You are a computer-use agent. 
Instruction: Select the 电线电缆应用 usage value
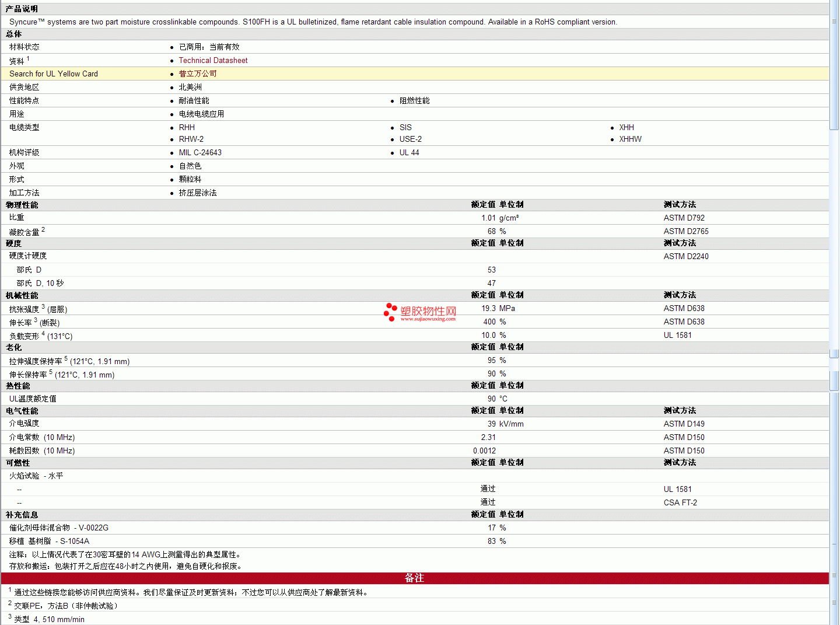[201, 114]
